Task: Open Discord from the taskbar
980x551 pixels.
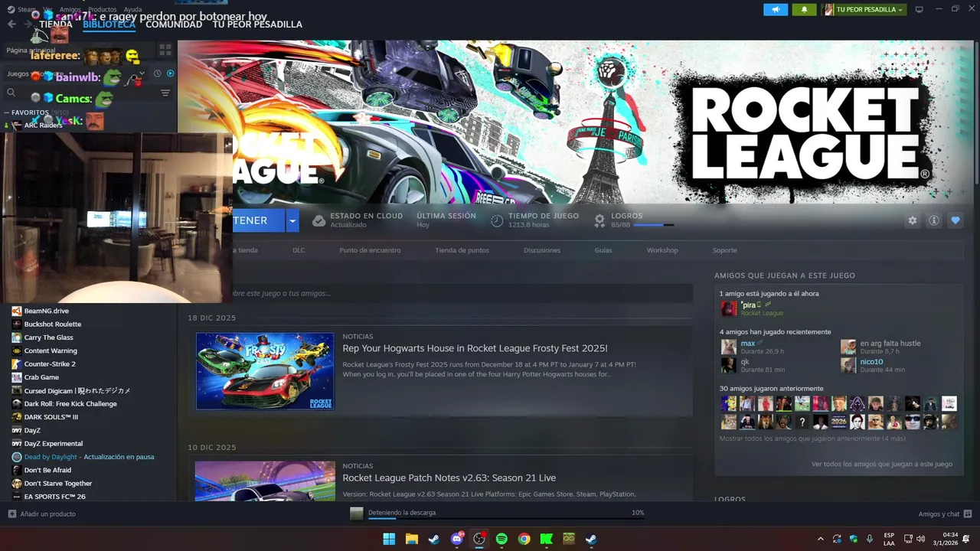Action: (x=457, y=539)
